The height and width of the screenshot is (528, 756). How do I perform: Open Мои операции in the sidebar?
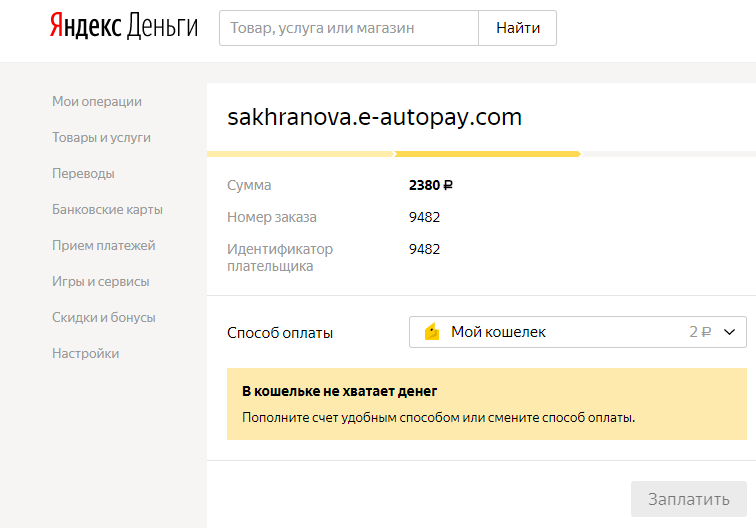pyautogui.click(x=97, y=101)
